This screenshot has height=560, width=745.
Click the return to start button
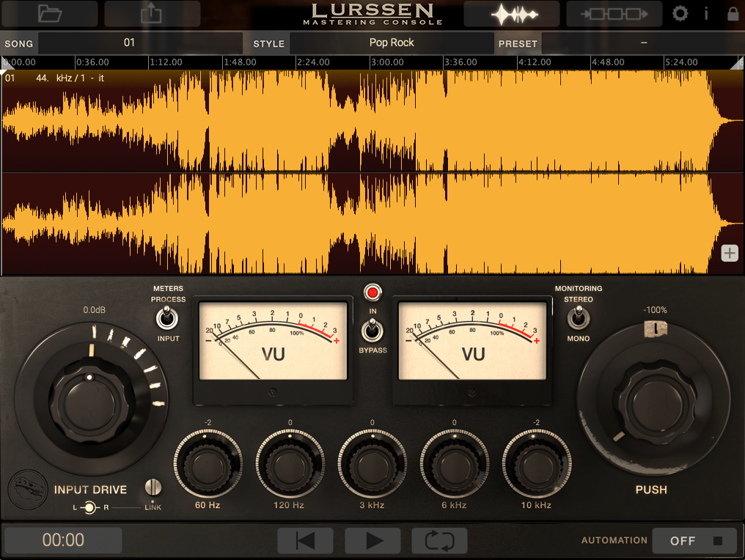305,541
